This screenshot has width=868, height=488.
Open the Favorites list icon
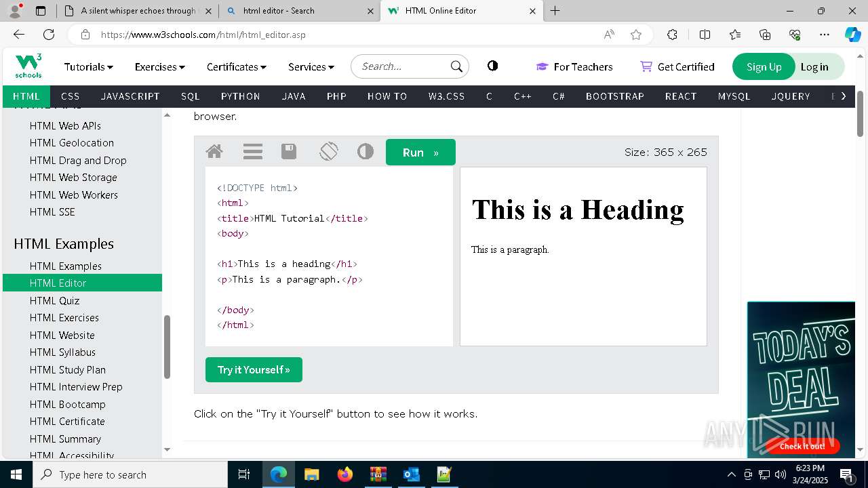pos(735,35)
